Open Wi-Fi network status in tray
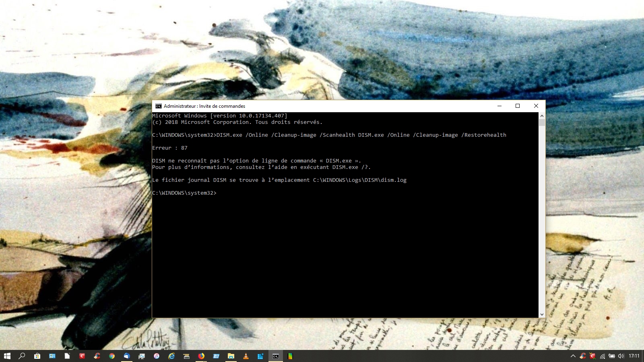Viewport: 644px width, 362px height. (x=603, y=356)
